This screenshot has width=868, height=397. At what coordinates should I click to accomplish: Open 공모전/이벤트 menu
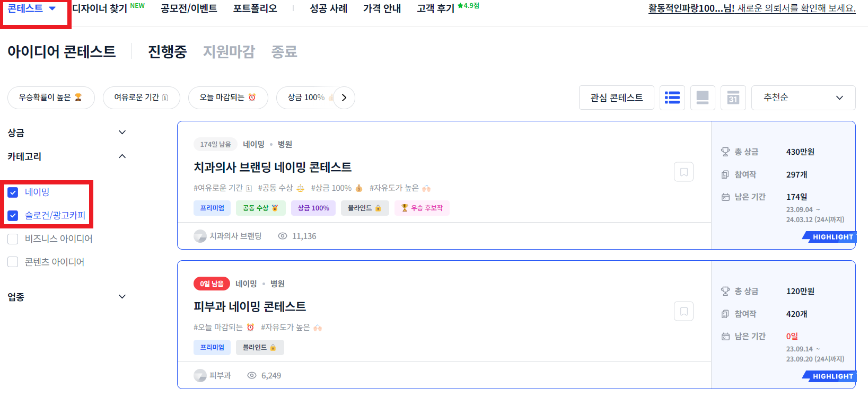[x=189, y=8]
